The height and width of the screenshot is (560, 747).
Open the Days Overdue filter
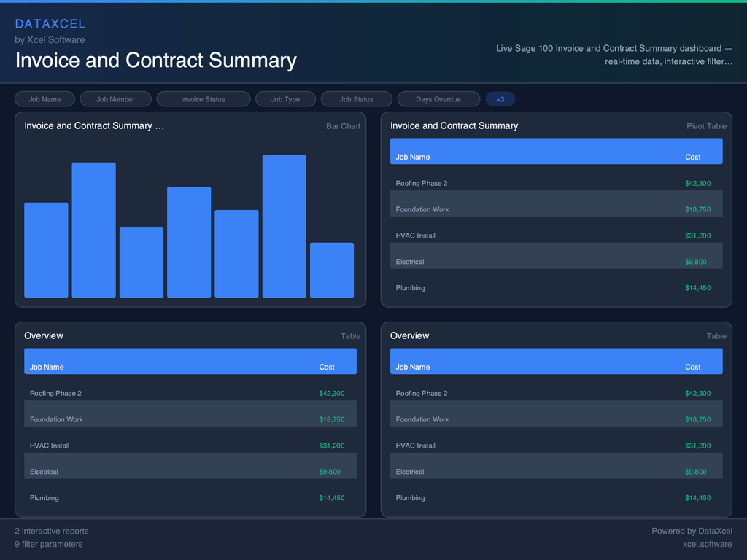[x=438, y=98]
